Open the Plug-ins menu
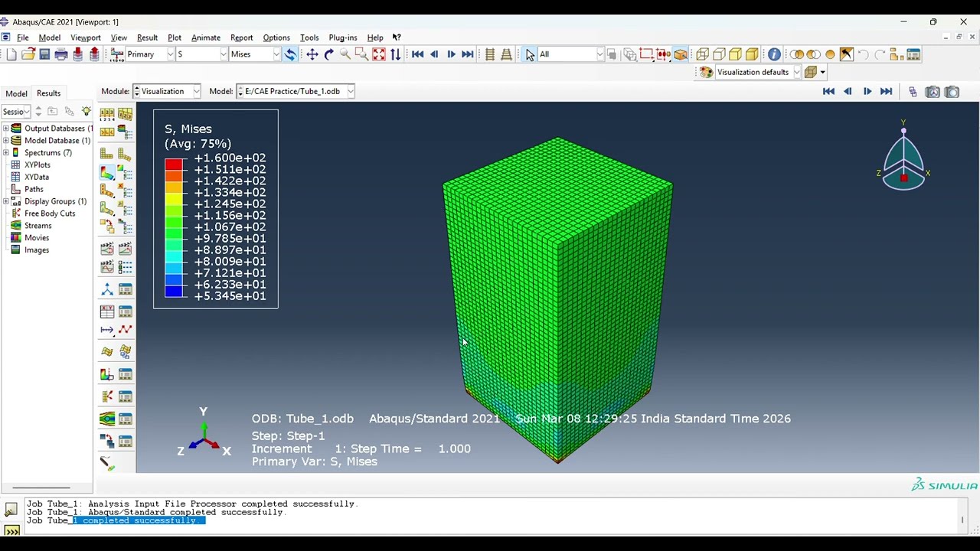 pyautogui.click(x=343, y=37)
